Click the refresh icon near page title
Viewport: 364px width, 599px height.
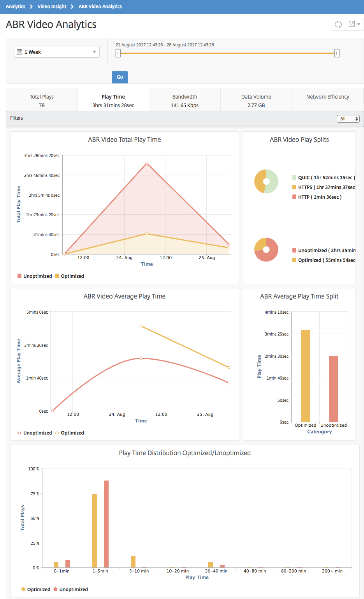338,25
